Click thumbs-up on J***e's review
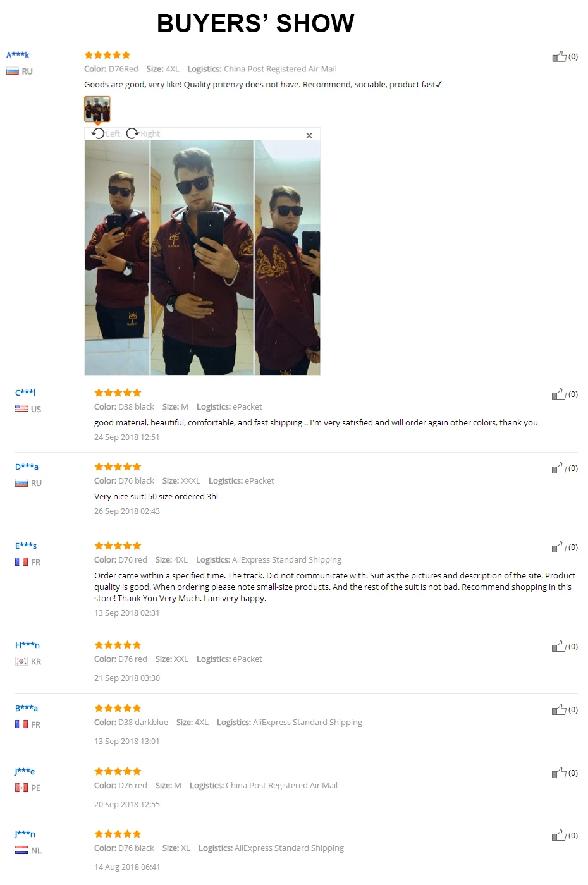The height and width of the screenshot is (885, 588). [559, 772]
